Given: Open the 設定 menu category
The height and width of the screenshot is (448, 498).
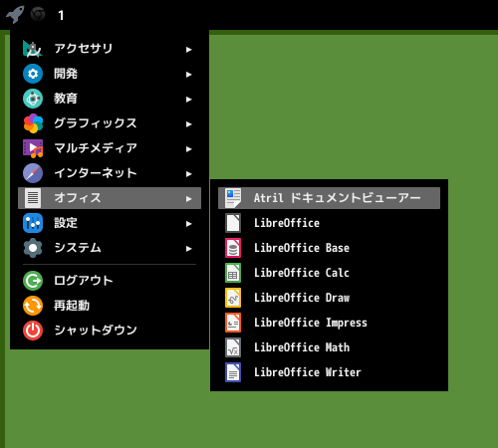Looking at the screenshot, I should pyautogui.click(x=110, y=223).
